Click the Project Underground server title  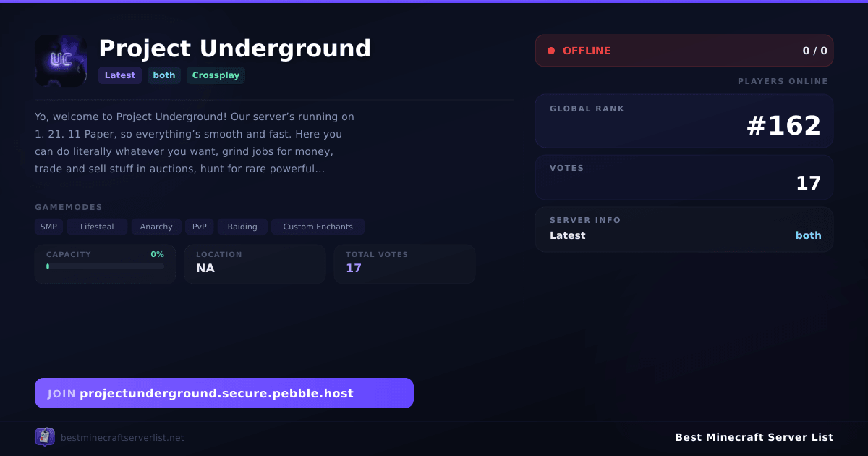tap(234, 48)
